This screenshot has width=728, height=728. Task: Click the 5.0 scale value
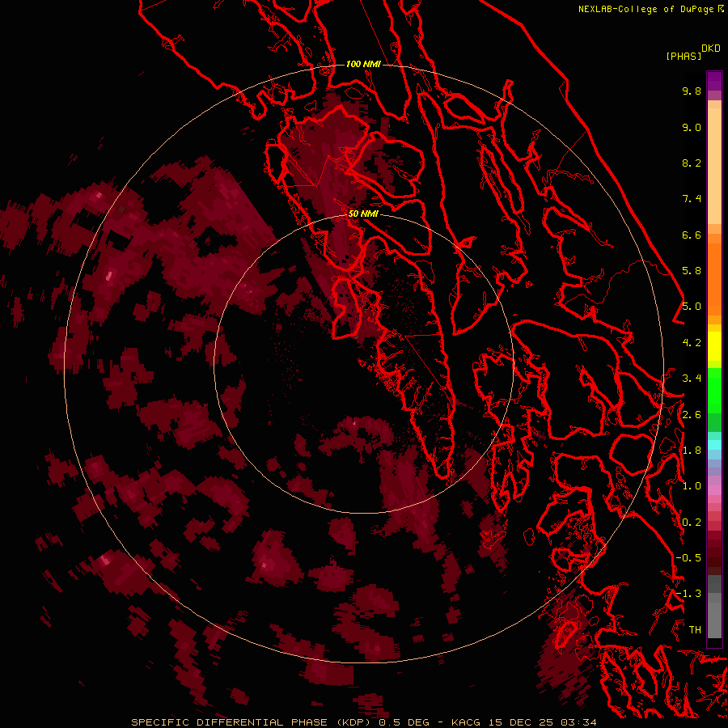(692, 307)
